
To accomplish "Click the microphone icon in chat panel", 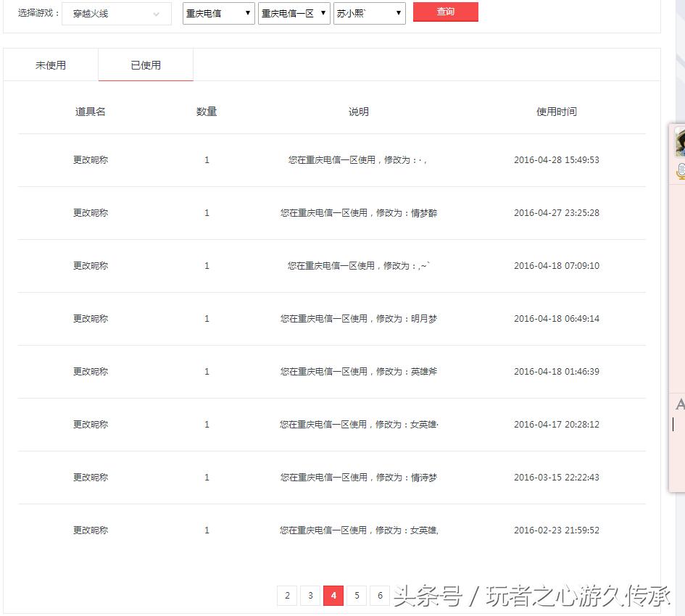I will (x=681, y=171).
